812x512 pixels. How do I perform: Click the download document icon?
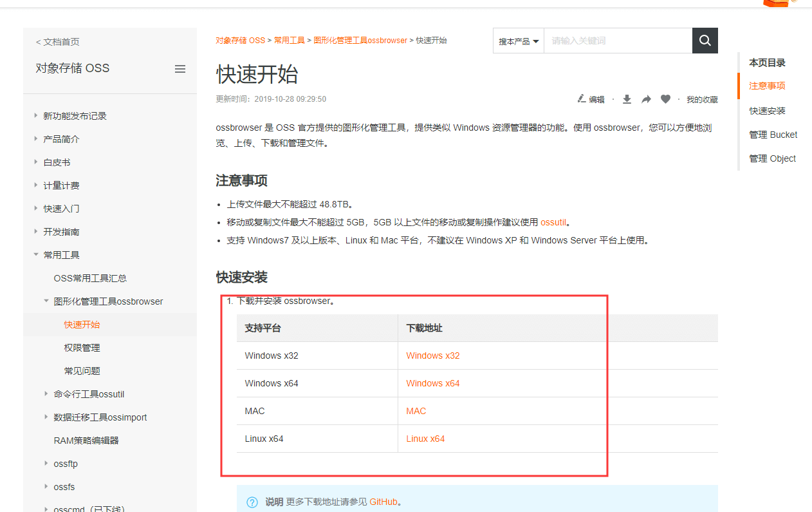click(x=627, y=99)
